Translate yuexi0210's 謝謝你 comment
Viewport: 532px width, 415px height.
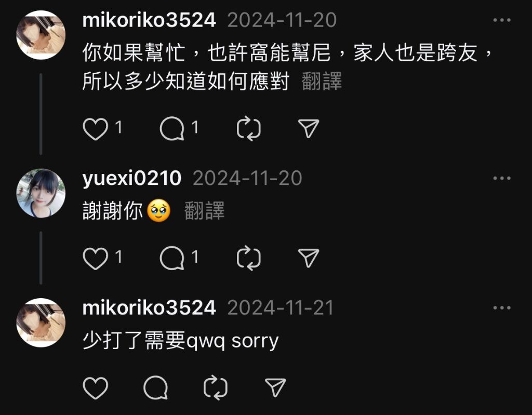(204, 211)
